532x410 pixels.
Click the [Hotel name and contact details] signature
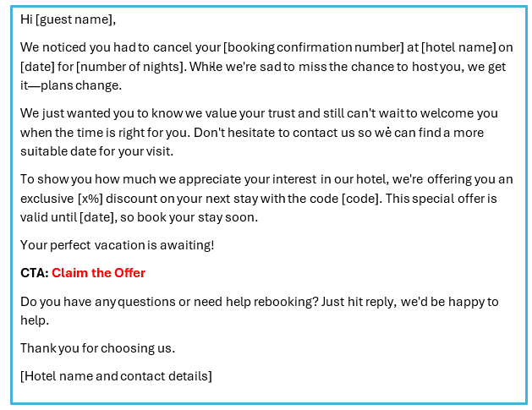pyautogui.click(x=116, y=376)
